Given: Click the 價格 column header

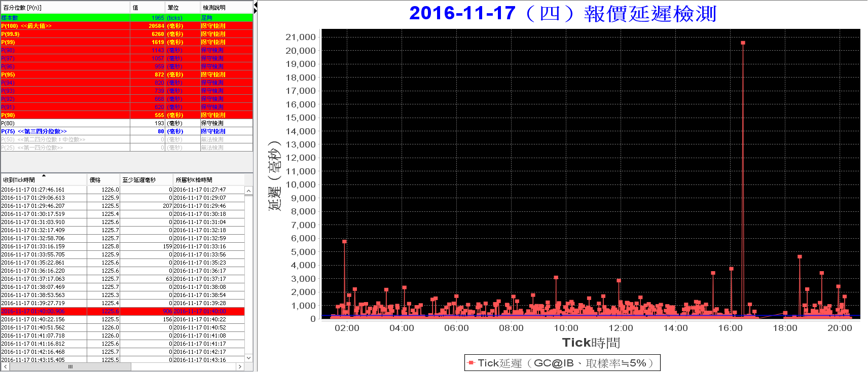Looking at the screenshot, I should coord(103,180).
